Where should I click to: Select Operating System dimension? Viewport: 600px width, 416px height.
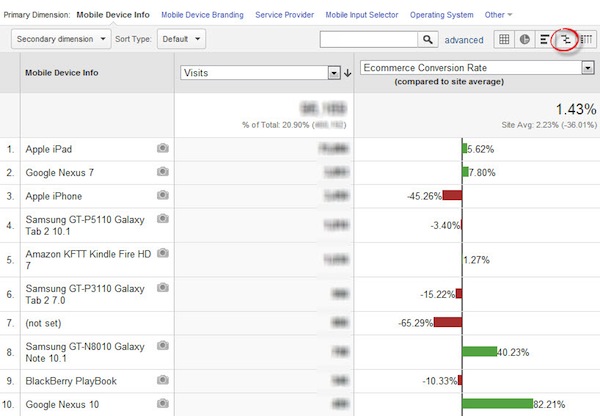[x=442, y=15]
